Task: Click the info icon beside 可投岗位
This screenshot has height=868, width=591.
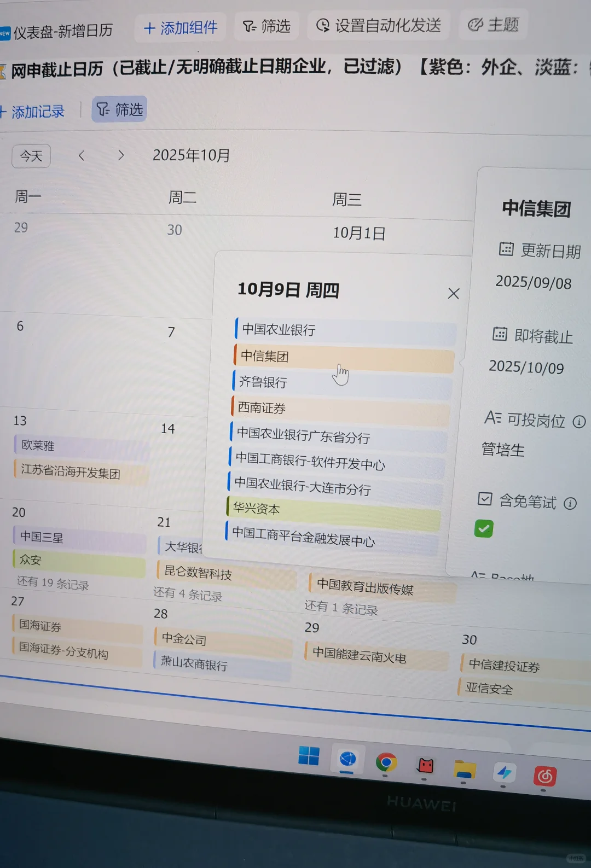Action: pyautogui.click(x=579, y=422)
